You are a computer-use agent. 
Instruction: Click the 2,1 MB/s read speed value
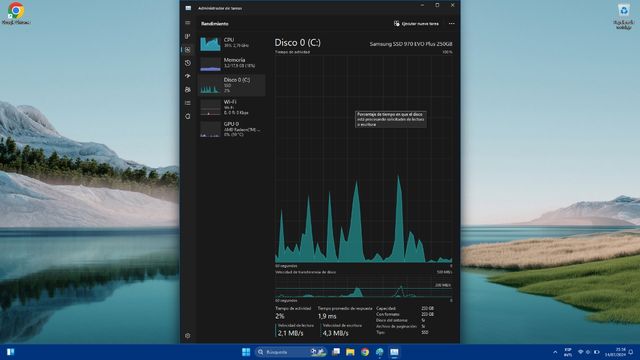point(291,333)
